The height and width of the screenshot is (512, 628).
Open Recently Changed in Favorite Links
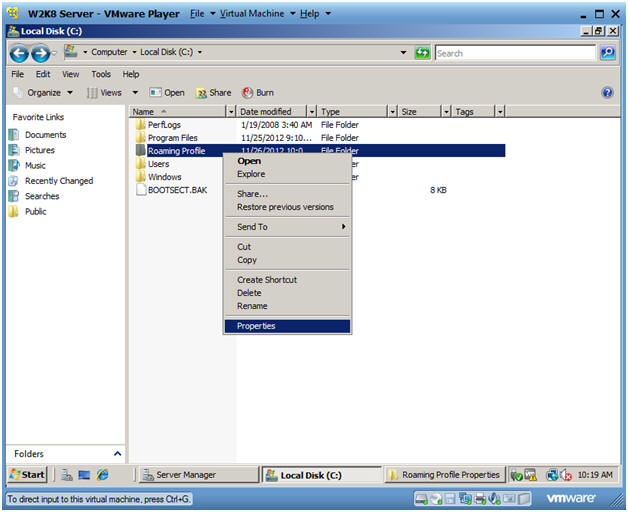pos(59,181)
